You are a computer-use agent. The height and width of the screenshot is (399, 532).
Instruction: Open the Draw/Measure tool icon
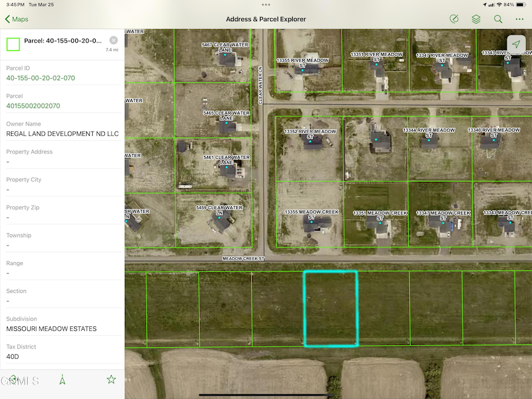(x=454, y=19)
